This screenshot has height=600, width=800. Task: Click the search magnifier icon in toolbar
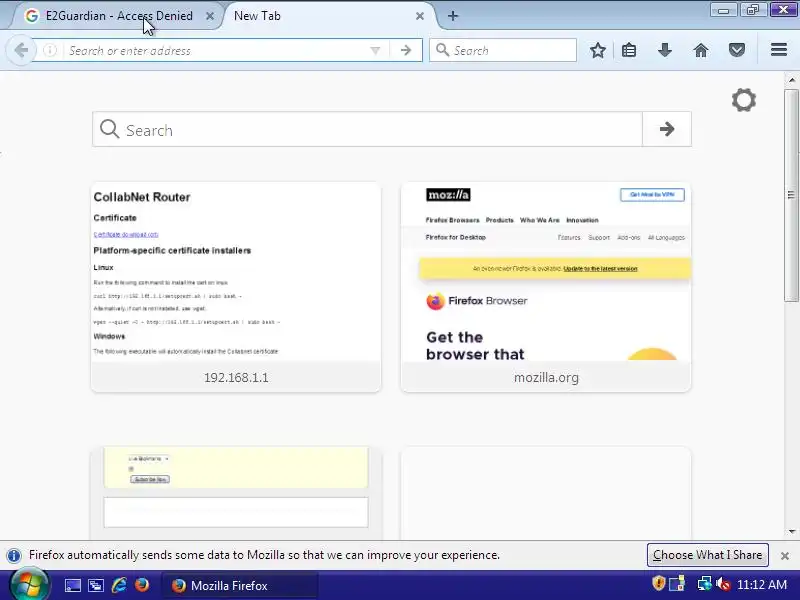(442, 50)
